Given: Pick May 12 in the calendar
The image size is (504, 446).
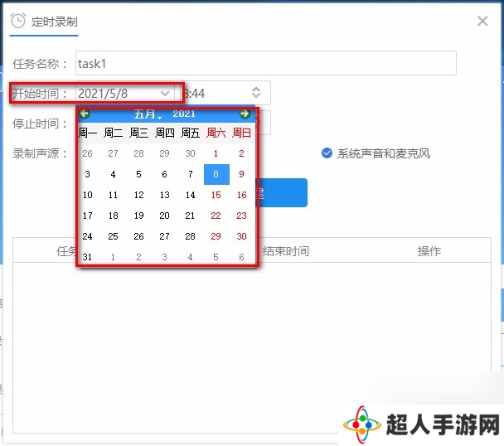Looking at the screenshot, I should tap(139, 195).
